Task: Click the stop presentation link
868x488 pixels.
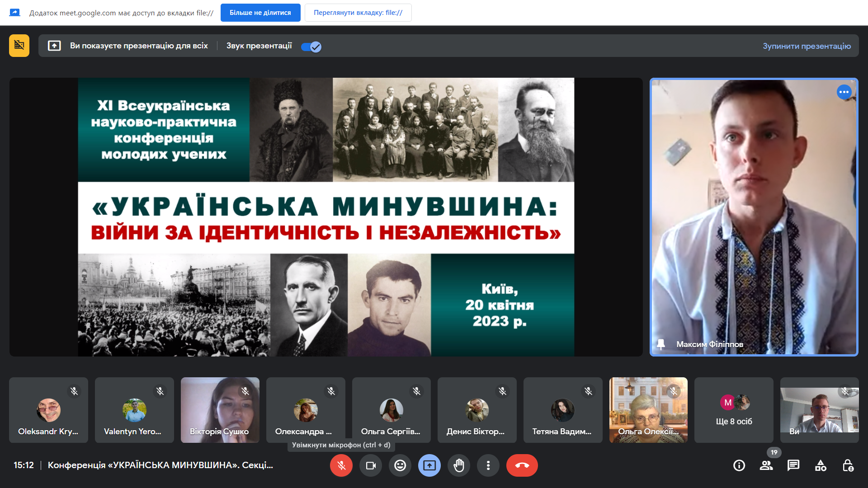Action: point(807,46)
